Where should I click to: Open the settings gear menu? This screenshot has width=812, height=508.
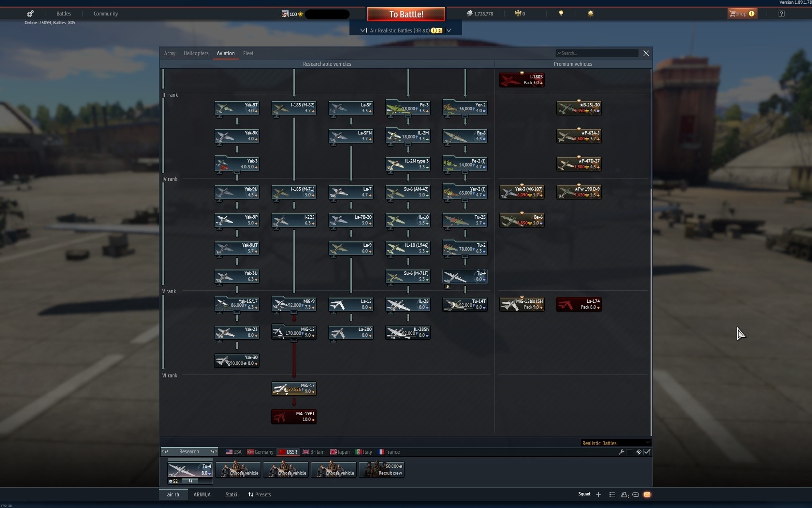[x=30, y=14]
